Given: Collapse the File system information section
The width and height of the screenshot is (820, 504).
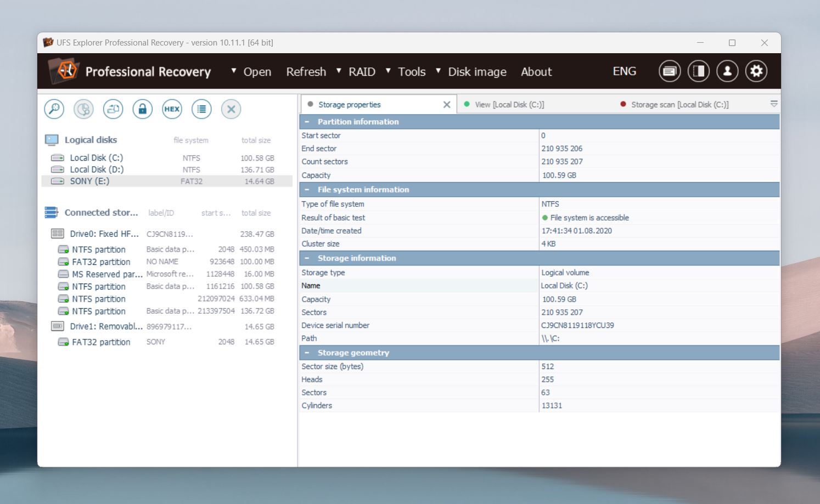Looking at the screenshot, I should 307,190.
